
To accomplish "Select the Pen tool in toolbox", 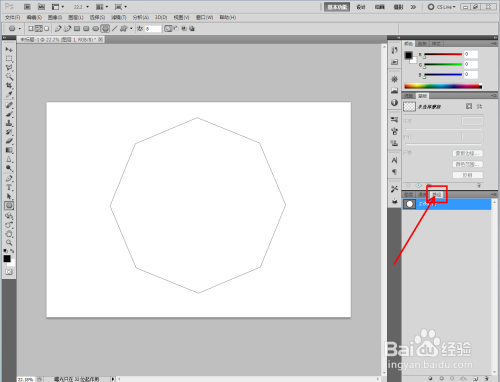I will click(x=9, y=179).
